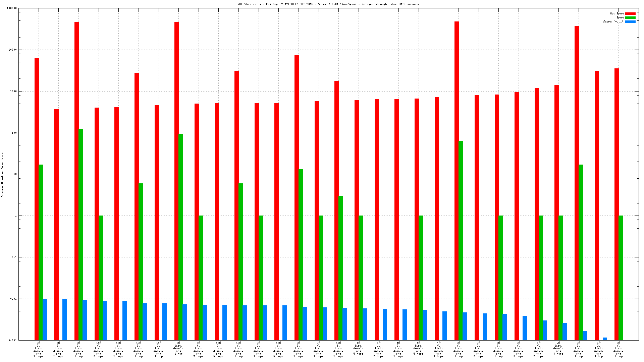Click the '3@ list.dnswl.org 1 hop' axis label

pyautogui.click(x=178, y=348)
